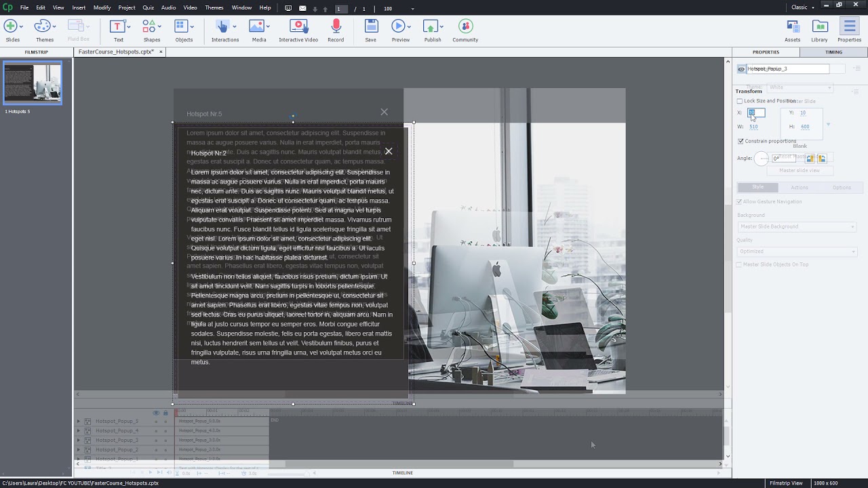Rotate right using the angle rotate icon
868x488 pixels.
click(x=821, y=158)
